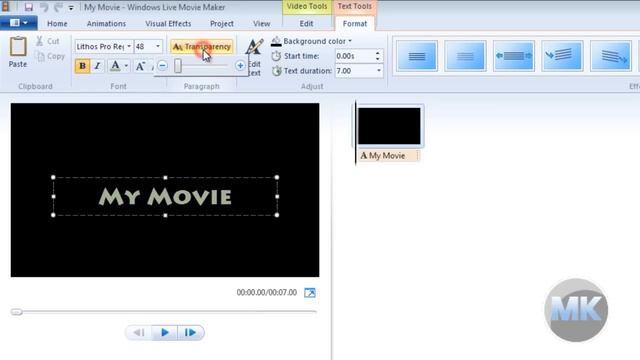Click the Text Tools contextual header
Screen dimensions: 640x360
[355, 7]
